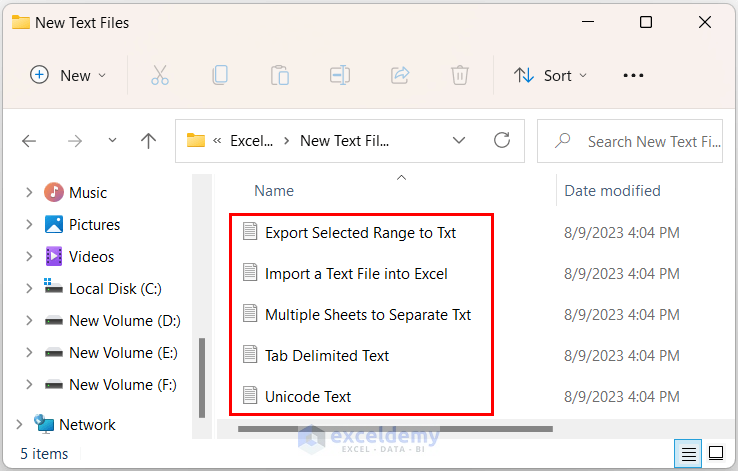738x471 pixels.
Task: Switch to details view layout
Action: [689, 454]
